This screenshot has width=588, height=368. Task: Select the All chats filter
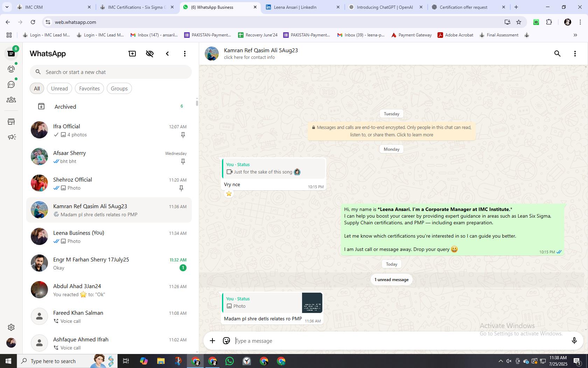[37, 88]
